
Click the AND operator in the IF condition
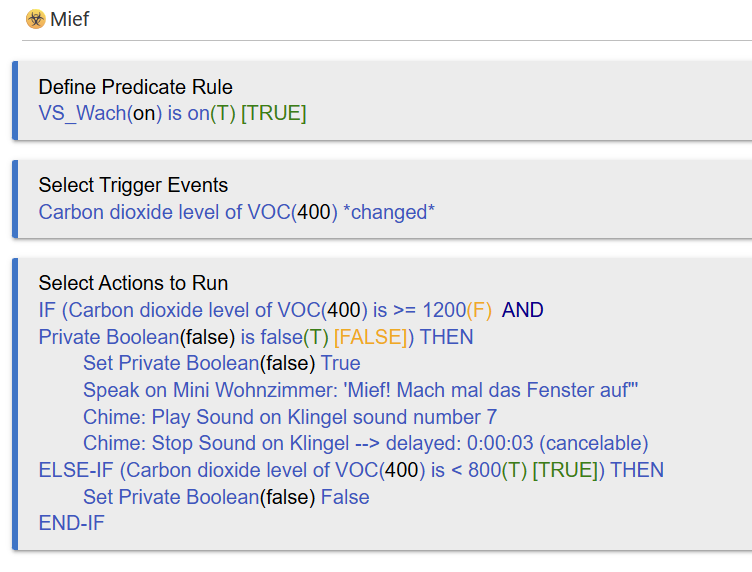pyautogui.click(x=522, y=310)
